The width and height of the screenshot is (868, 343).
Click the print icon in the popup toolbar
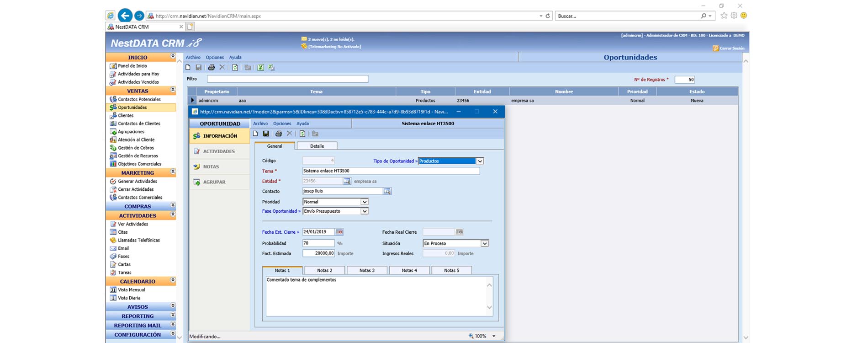[x=279, y=134]
